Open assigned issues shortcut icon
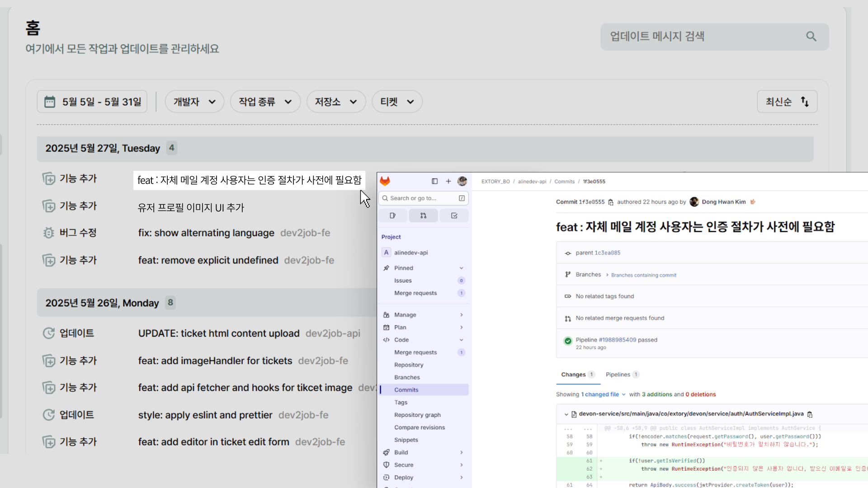The image size is (868, 488). [x=392, y=216]
